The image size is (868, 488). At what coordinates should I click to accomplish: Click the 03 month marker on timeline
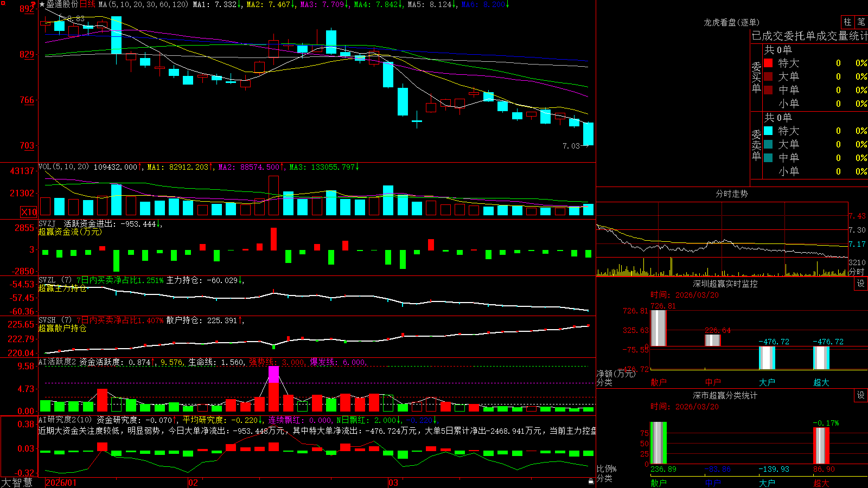pos(393,483)
